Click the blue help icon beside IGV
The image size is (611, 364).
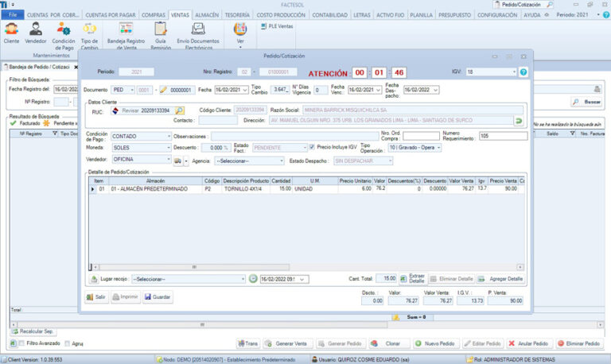pos(523,72)
